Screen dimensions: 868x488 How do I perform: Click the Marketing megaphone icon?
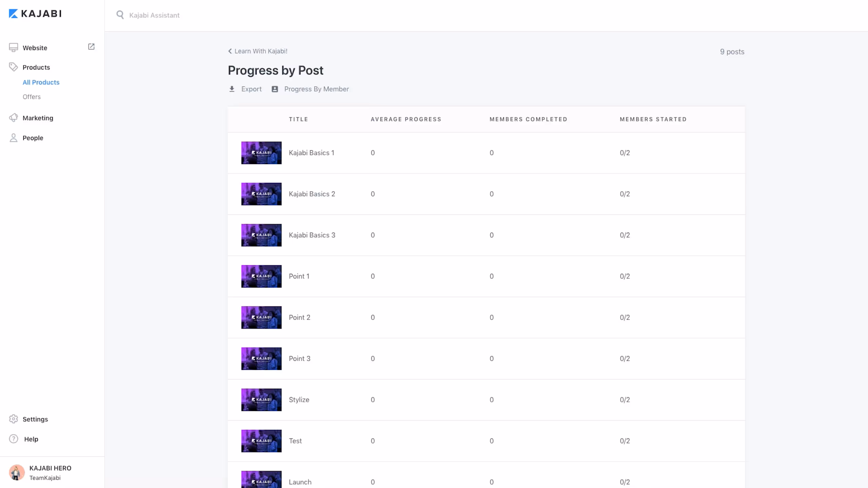tap(13, 118)
